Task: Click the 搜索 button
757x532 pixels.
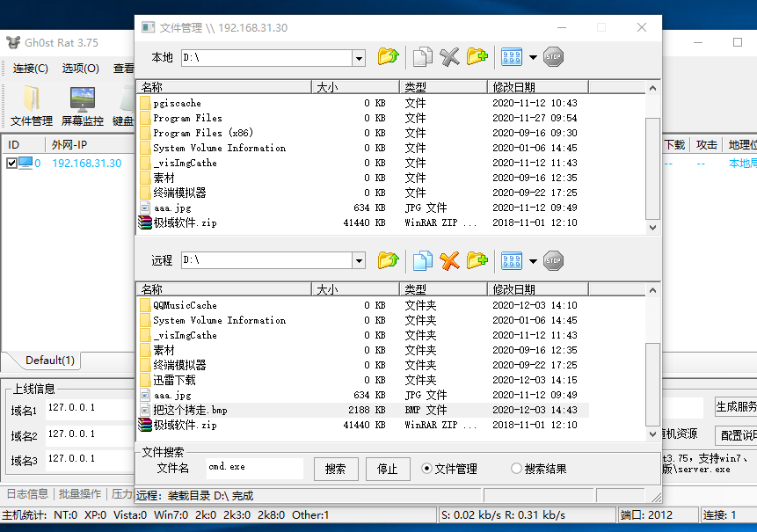Action: click(336, 470)
